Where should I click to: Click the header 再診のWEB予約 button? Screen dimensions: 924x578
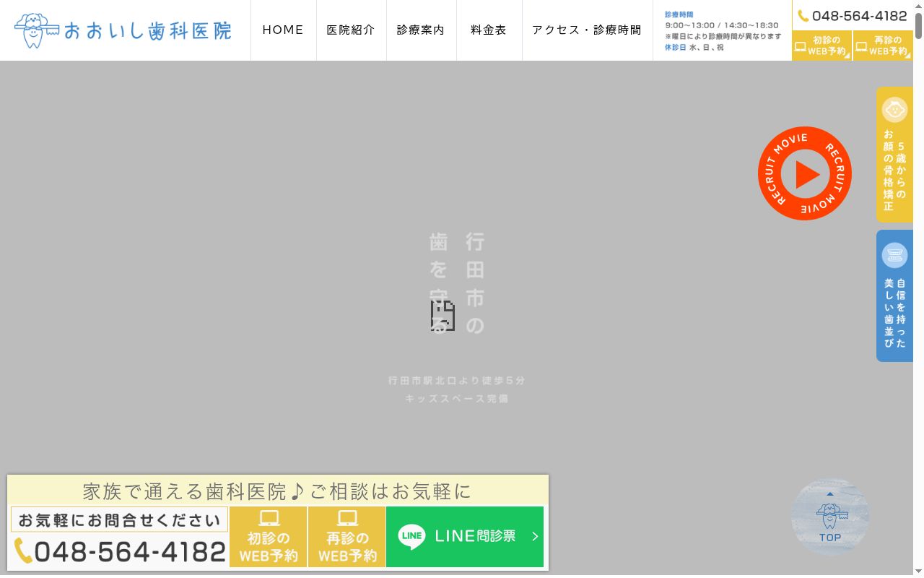(x=882, y=46)
